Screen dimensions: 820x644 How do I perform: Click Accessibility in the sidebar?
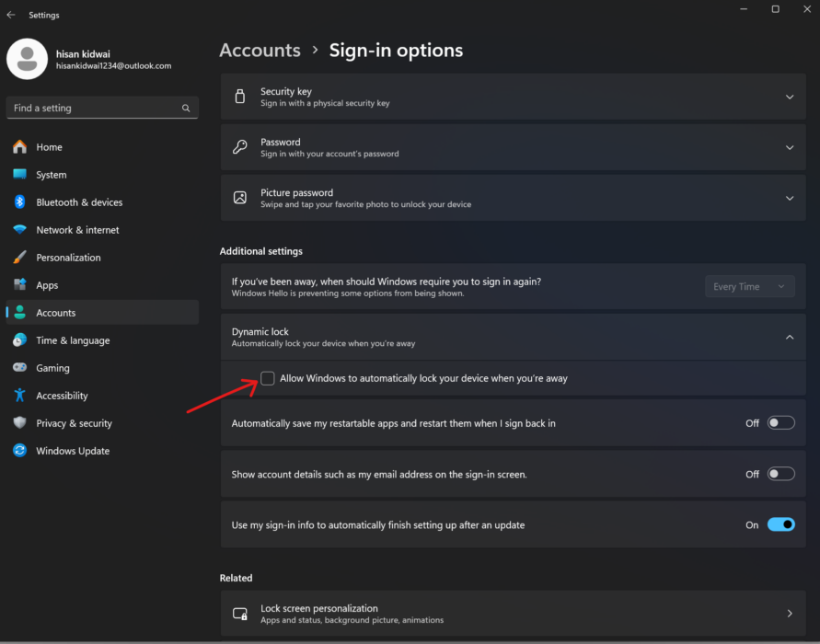[67, 395]
